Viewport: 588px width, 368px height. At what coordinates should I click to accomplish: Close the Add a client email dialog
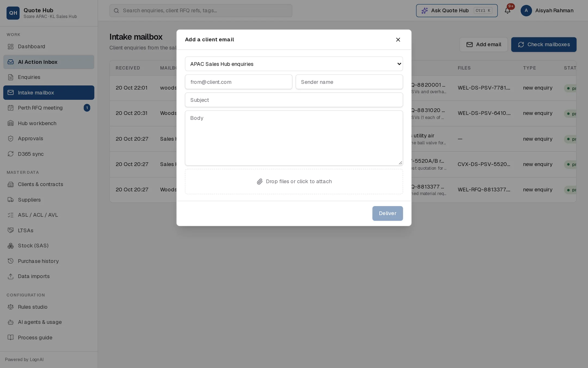click(x=398, y=40)
